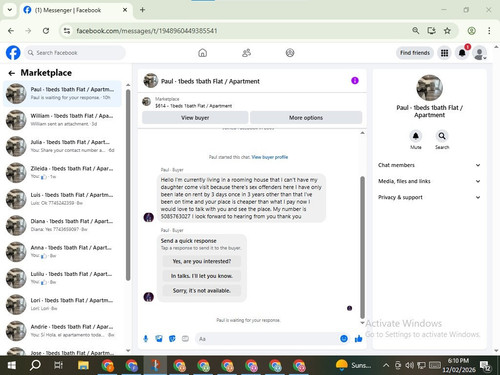The height and width of the screenshot is (375, 500).
Task: Open Paul's apartment conversation
Action: [62, 94]
